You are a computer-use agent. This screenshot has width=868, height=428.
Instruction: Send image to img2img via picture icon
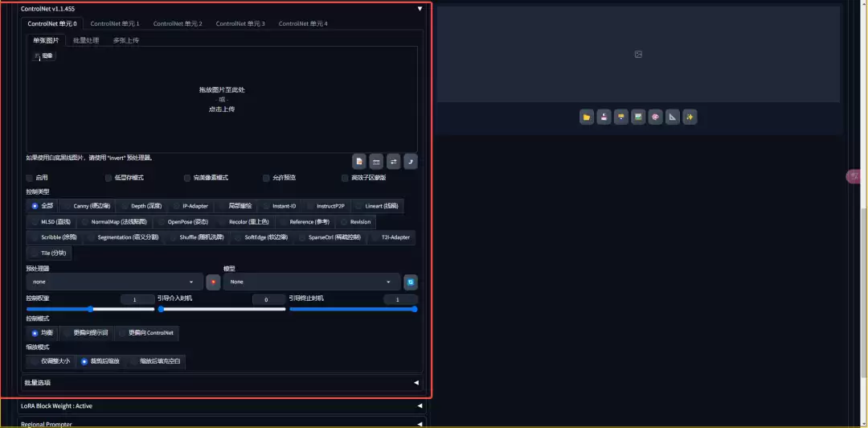pyautogui.click(x=638, y=117)
